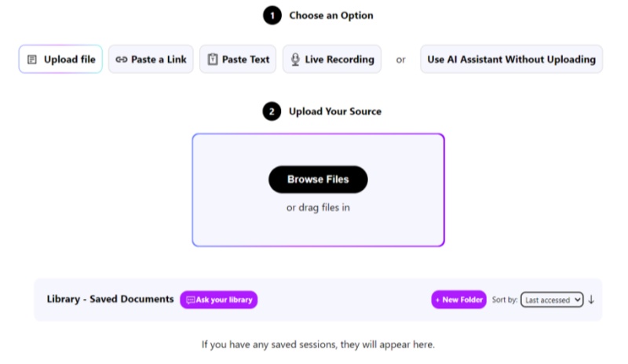Choose the Paste Text option
This screenshot has height=364, width=628.
point(238,60)
